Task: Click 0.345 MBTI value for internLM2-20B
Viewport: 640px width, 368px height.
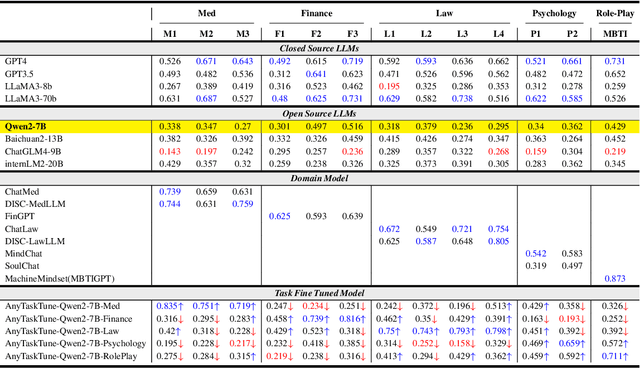Action: point(615,164)
